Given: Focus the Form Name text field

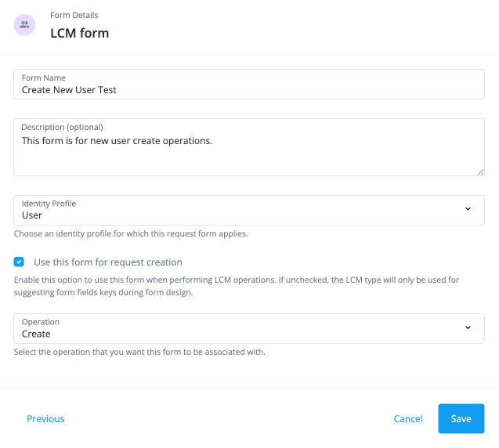Looking at the screenshot, I should 249,90.
